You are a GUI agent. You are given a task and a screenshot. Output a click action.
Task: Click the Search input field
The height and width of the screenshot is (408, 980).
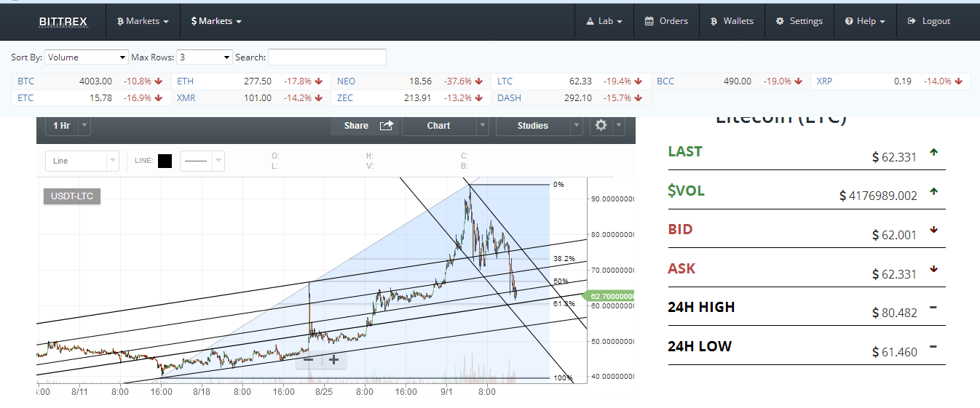click(x=328, y=57)
